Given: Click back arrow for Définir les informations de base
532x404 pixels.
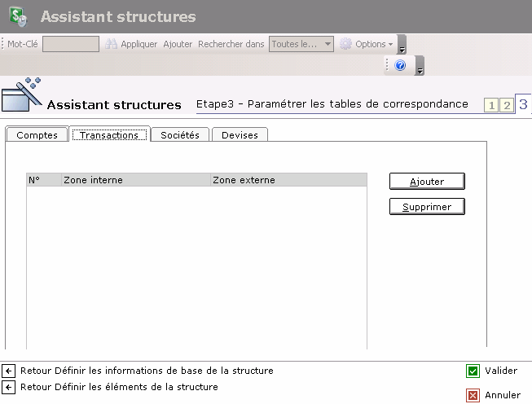Looking at the screenshot, I should [9, 371].
